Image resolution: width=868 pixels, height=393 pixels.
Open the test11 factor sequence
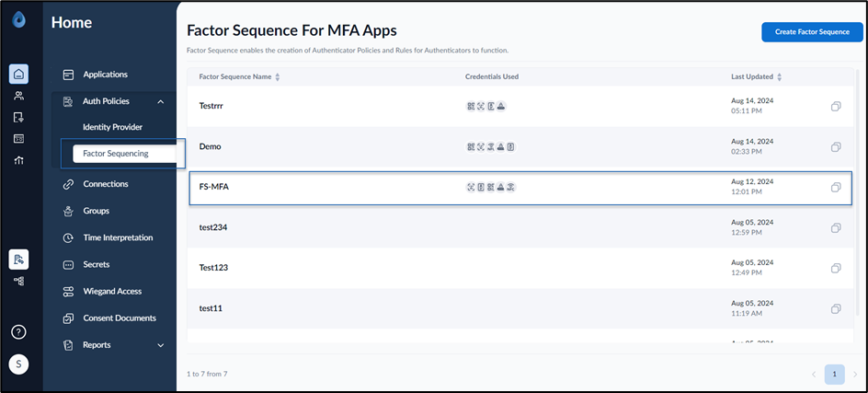tap(211, 308)
